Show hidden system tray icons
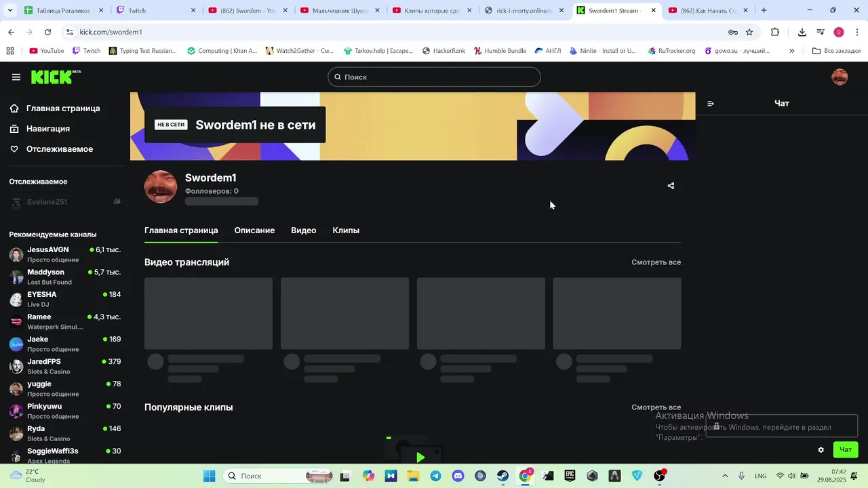Viewport: 868px width, 488px height. click(x=725, y=476)
